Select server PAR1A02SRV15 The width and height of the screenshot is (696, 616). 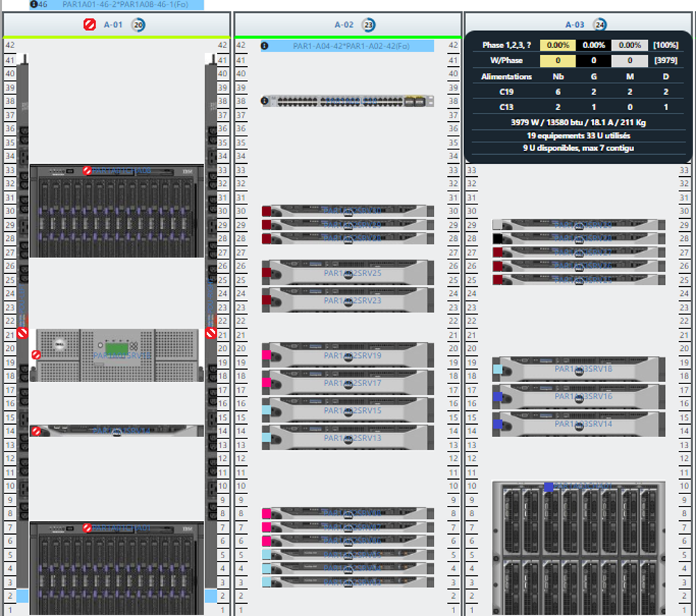pyautogui.click(x=348, y=410)
